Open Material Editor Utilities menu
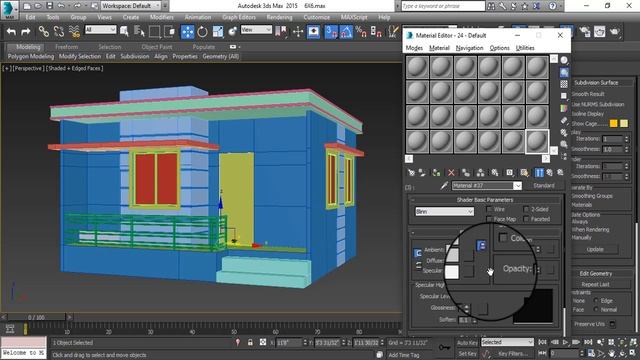The image size is (640, 360). (525, 48)
